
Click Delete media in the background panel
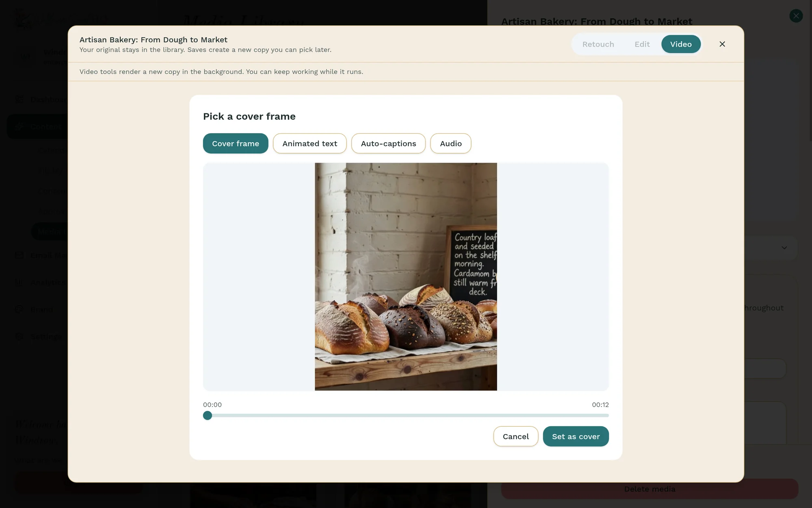[650, 489]
